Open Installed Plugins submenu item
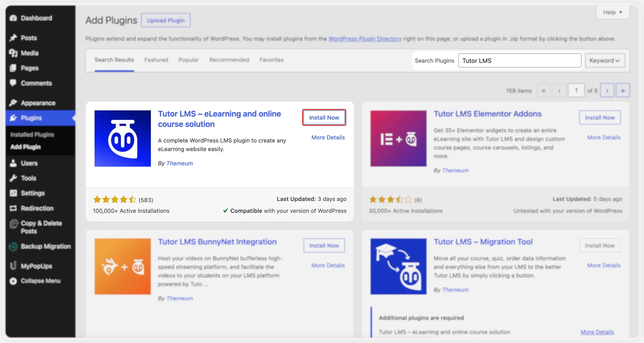The height and width of the screenshot is (343, 644). (32, 135)
